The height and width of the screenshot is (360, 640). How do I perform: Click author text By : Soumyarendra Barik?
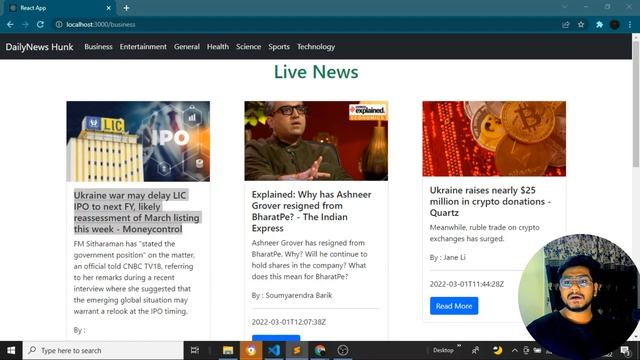(292, 295)
